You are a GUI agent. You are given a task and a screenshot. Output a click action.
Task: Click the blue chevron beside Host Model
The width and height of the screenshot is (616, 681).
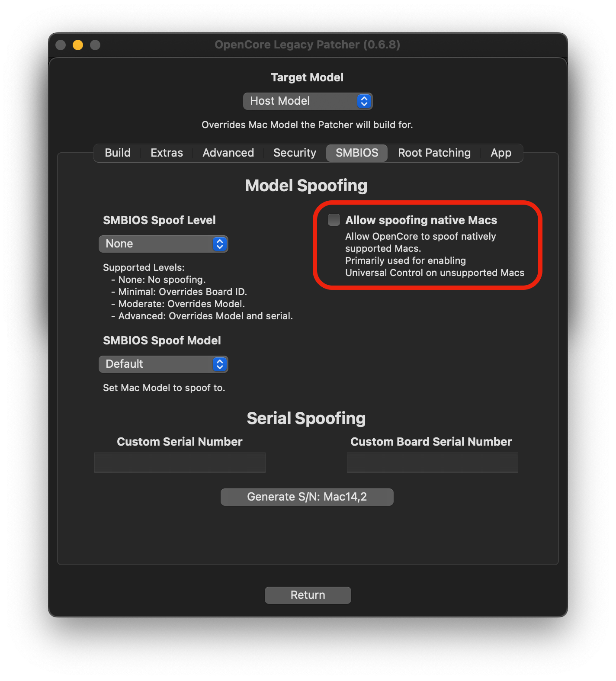tap(364, 101)
